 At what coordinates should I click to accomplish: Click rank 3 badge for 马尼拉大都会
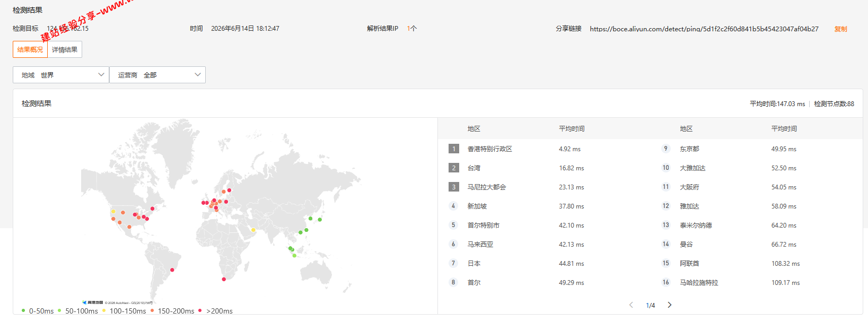point(453,187)
